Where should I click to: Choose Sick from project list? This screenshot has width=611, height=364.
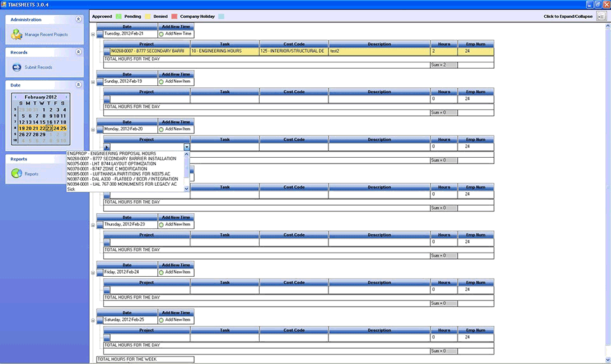point(125,189)
